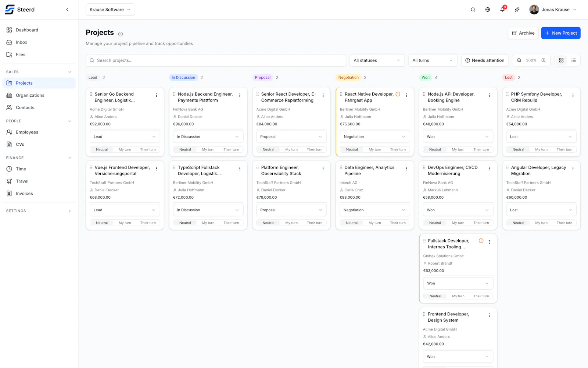Open more menu on Frontend Developer Design System card
This screenshot has width=588, height=368.
coord(490,315)
